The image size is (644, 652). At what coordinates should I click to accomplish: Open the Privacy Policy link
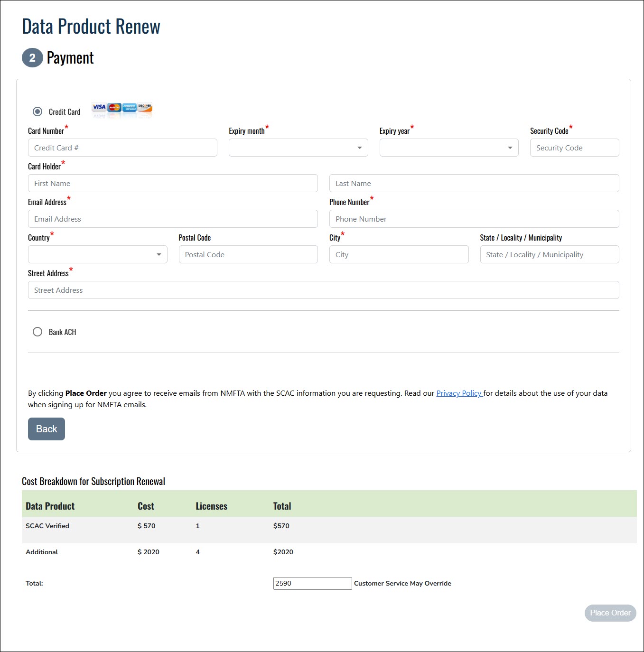click(459, 393)
